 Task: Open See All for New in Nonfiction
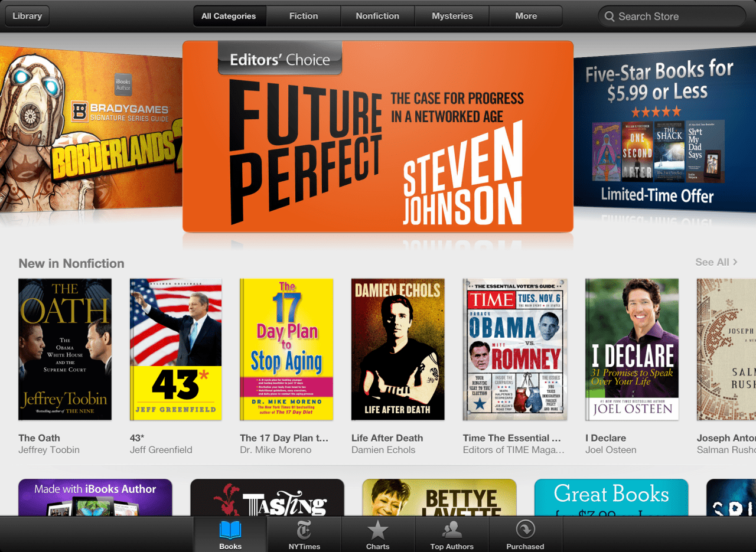716,262
